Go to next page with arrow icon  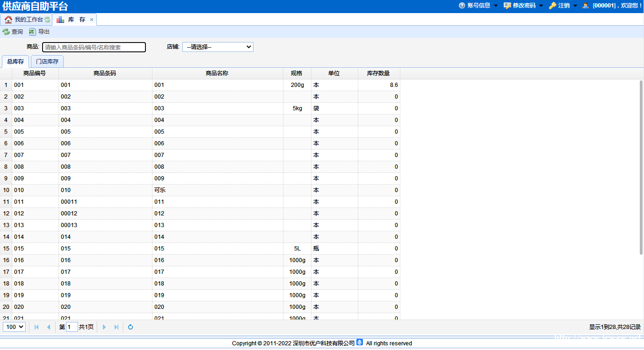click(104, 327)
